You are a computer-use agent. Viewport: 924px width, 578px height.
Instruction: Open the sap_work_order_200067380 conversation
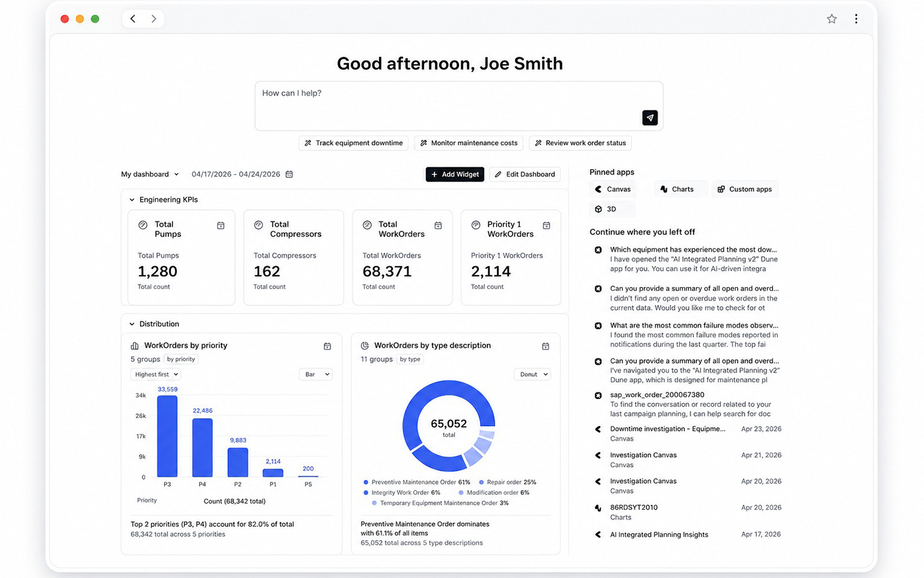[688, 404]
